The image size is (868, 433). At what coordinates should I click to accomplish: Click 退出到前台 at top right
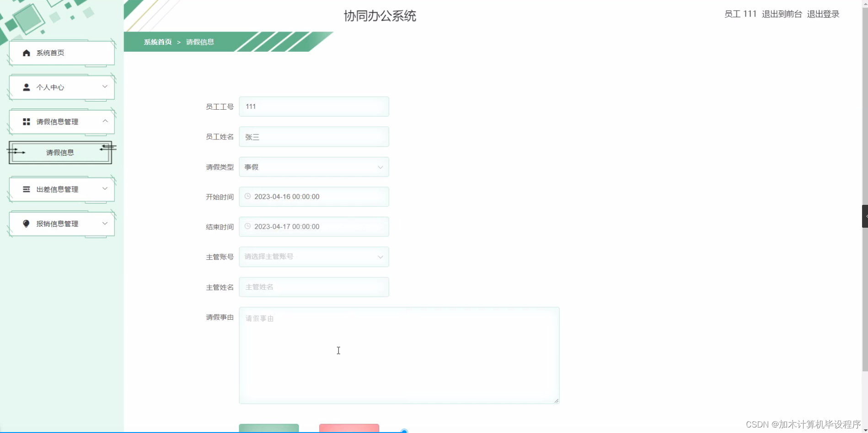coord(782,14)
